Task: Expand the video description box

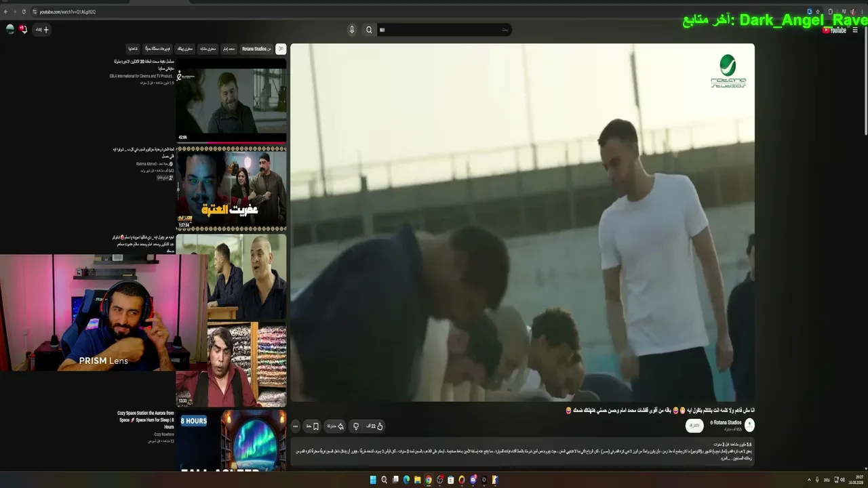Action: (x=522, y=452)
